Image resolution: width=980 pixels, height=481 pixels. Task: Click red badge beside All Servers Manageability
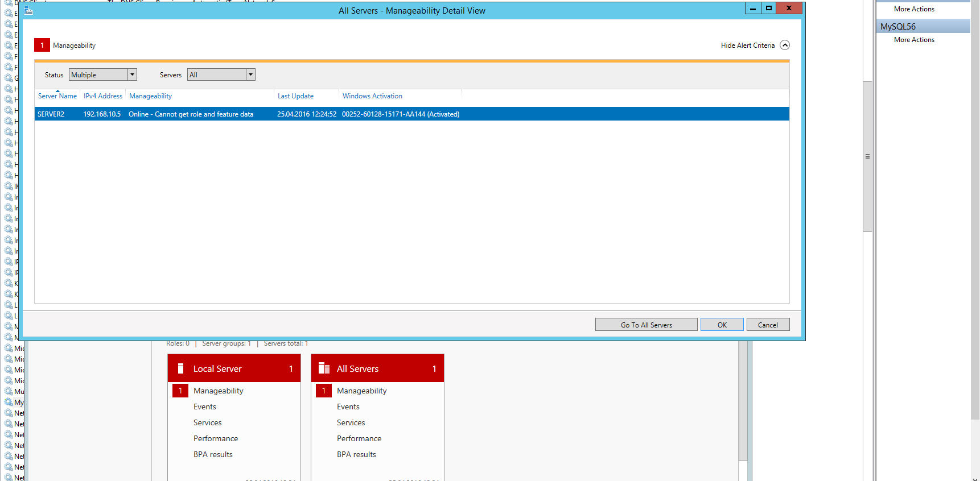[324, 391]
